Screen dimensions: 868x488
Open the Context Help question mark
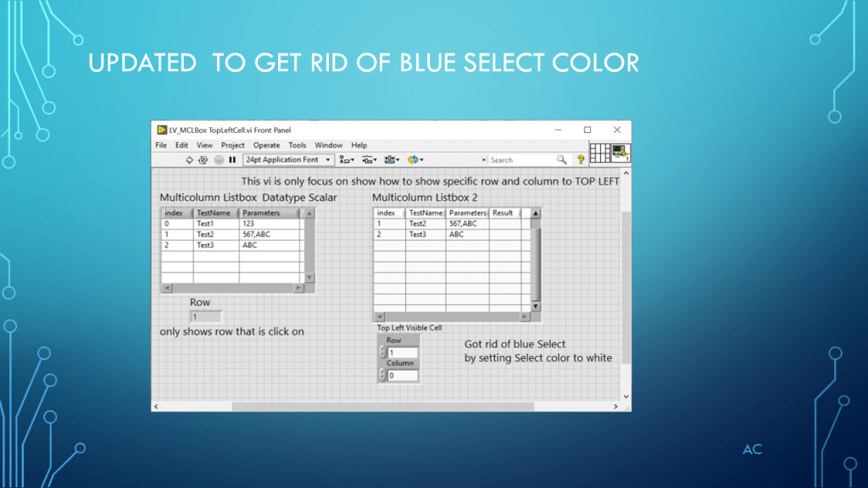click(x=581, y=159)
